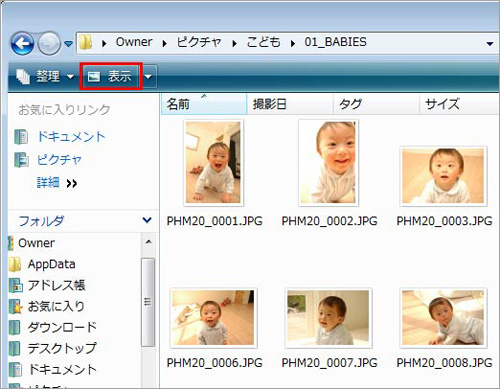500x389 pixels.
Task: Select デスクトップ in the folder tree
Action: [62, 348]
